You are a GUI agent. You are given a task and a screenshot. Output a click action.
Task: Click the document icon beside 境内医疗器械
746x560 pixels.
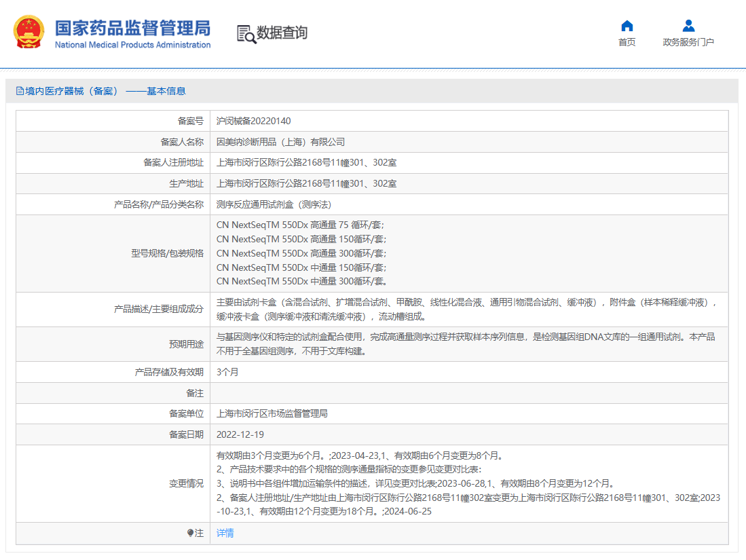pos(20,91)
